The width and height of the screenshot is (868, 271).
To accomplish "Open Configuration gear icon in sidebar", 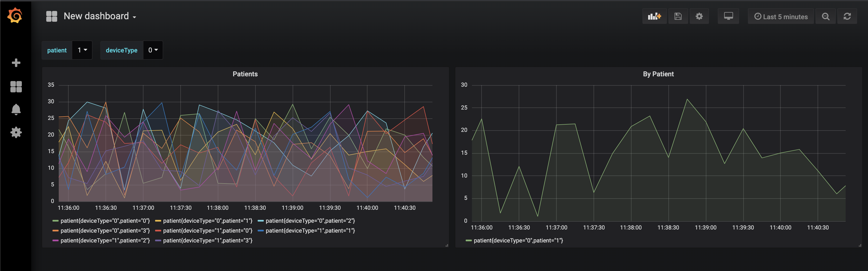I will click(x=16, y=132).
